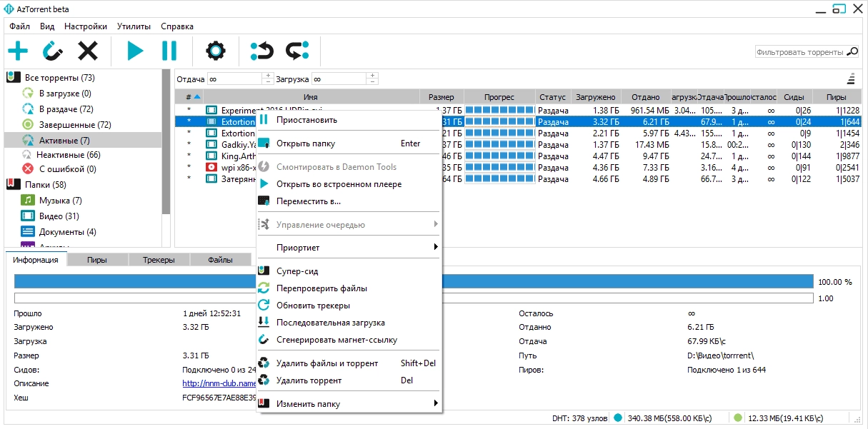The width and height of the screenshot is (868, 429).
Task: Select С ошибкой (0) filter
Action: [x=68, y=169]
